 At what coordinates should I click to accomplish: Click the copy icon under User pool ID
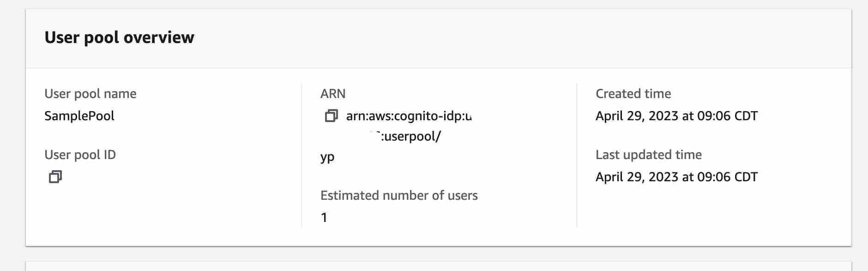55,177
